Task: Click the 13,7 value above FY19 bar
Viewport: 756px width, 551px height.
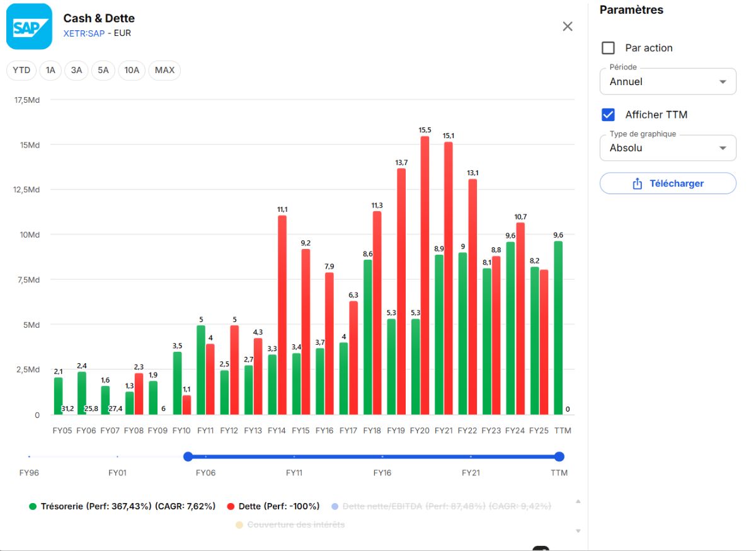Action: (x=401, y=163)
